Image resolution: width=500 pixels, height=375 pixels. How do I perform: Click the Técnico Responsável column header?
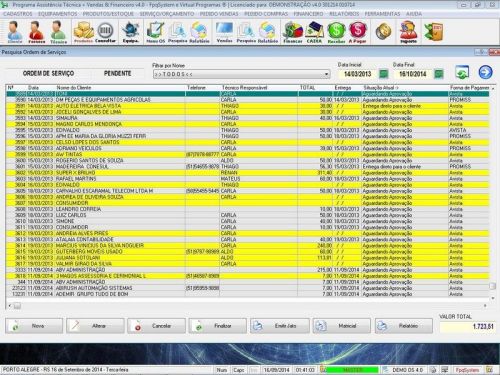click(244, 88)
